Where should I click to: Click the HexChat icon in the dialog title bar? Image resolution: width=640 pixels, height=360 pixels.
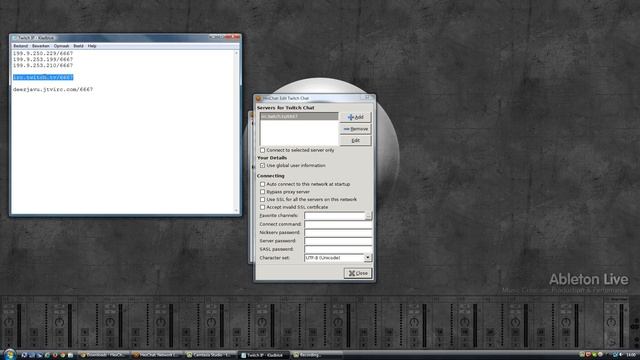258,98
